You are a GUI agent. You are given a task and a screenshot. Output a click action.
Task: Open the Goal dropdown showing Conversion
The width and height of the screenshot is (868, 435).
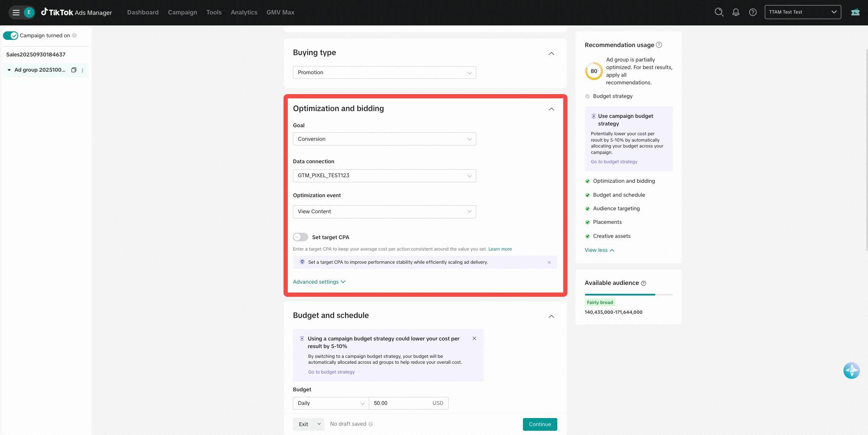pyautogui.click(x=384, y=139)
